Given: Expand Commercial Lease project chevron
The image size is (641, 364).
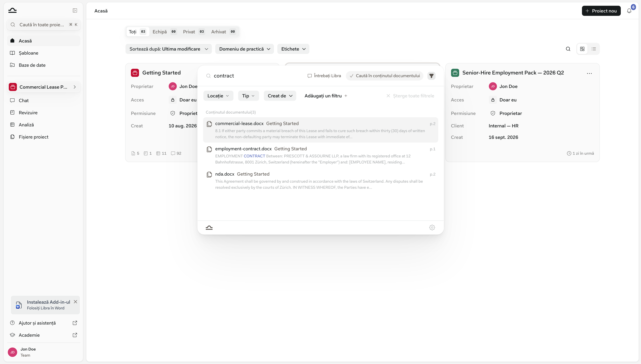Looking at the screenshot, I should point(75,87).
